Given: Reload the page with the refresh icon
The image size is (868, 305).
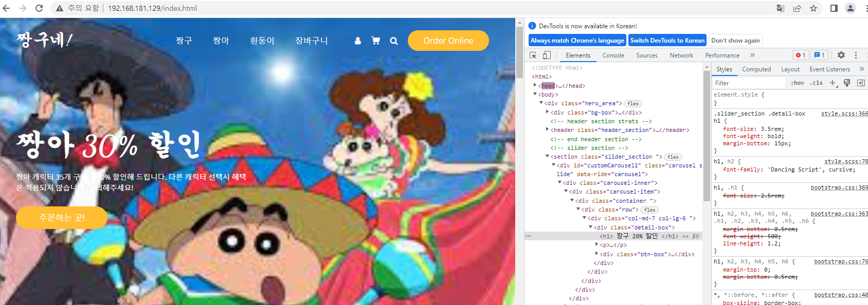Looking at the screenshot, I should coord(39,8).
